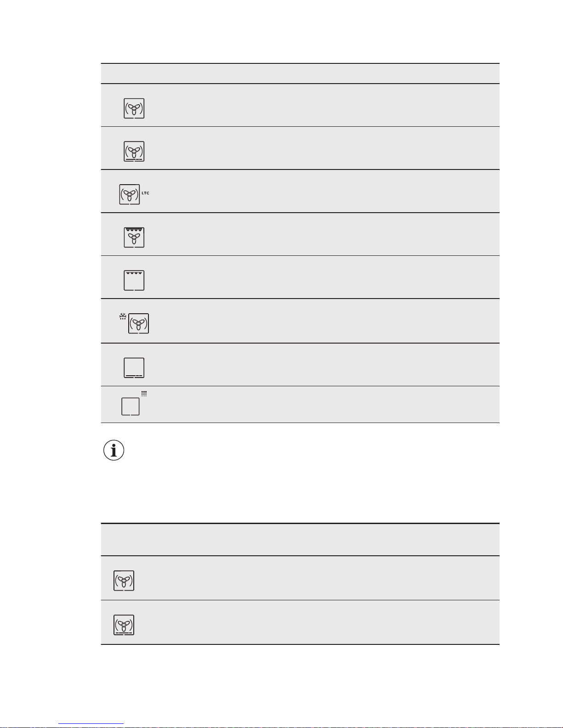This screenshot has height=728, width=563.
Task: Click the fan oven icon next to the snowflake
Action: pyautogui.click(x=139, y=323)
